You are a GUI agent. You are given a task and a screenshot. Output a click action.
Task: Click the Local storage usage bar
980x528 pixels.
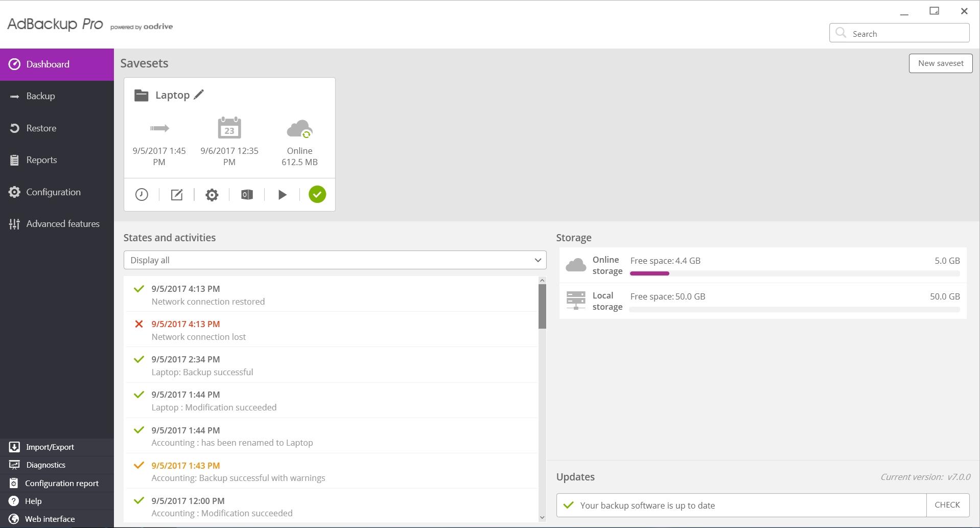[x=795, y=309]
